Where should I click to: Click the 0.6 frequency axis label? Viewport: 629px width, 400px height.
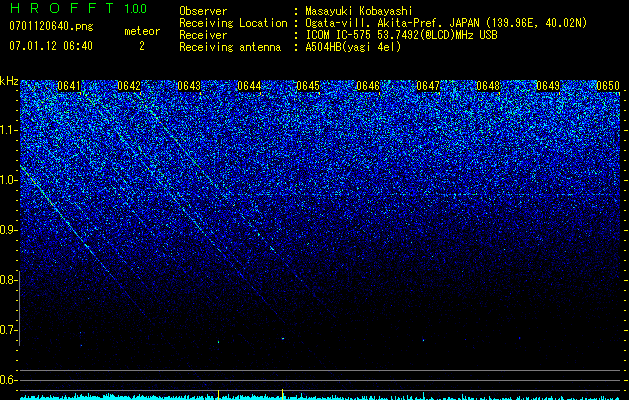pos(9,380)
